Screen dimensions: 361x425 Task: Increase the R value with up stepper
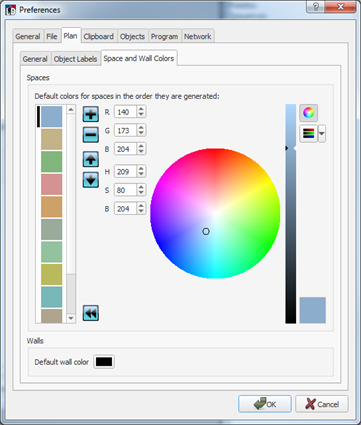(141, 109)
